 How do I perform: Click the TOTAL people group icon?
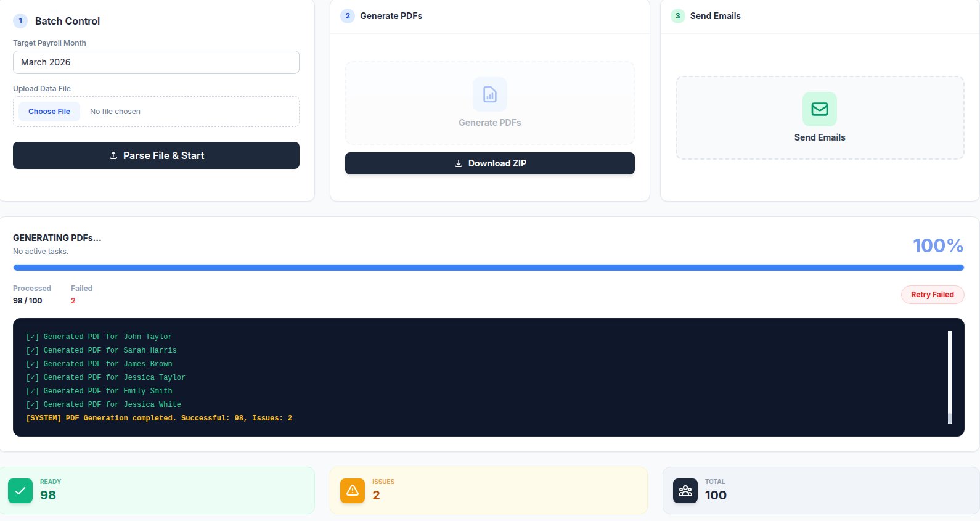click(685, 491)
